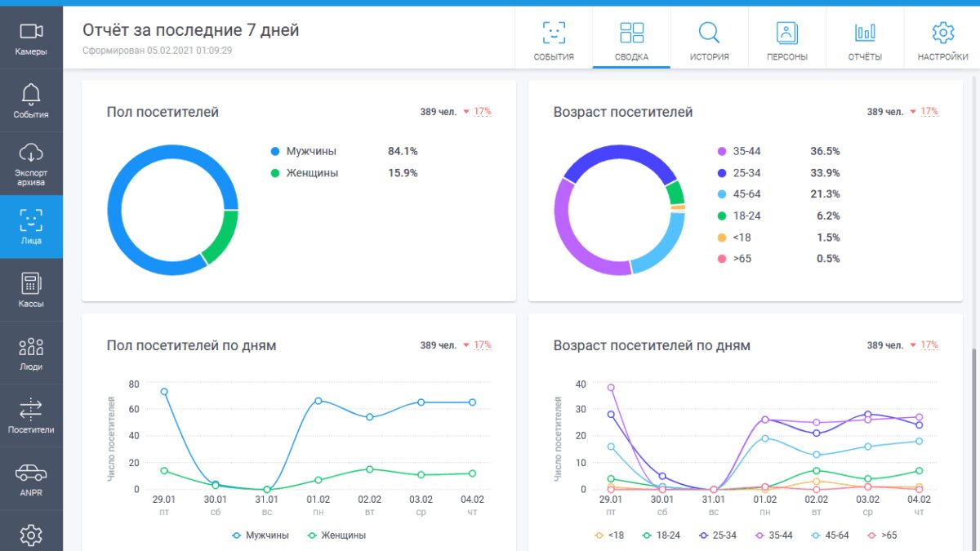Open the Посетители sidebar section
This screenshot has width=980, height=551.
pyautogui.click(x=31, y=415)
